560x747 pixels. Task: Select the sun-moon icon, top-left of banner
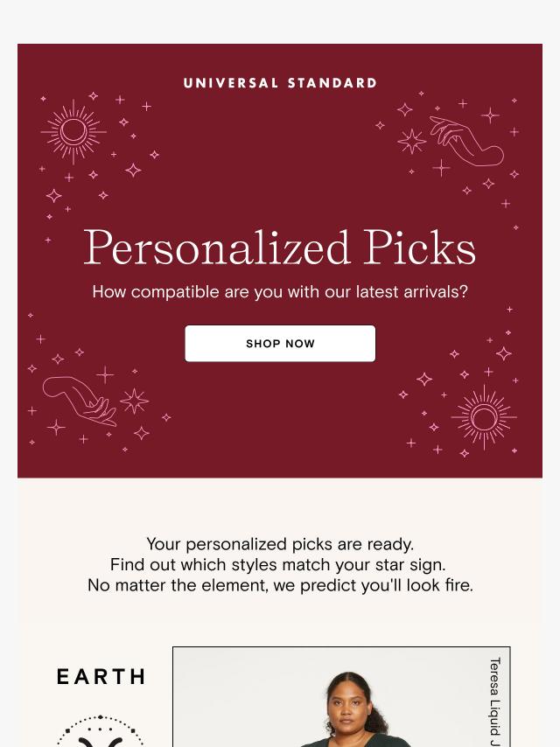click(x=73, y=132)
